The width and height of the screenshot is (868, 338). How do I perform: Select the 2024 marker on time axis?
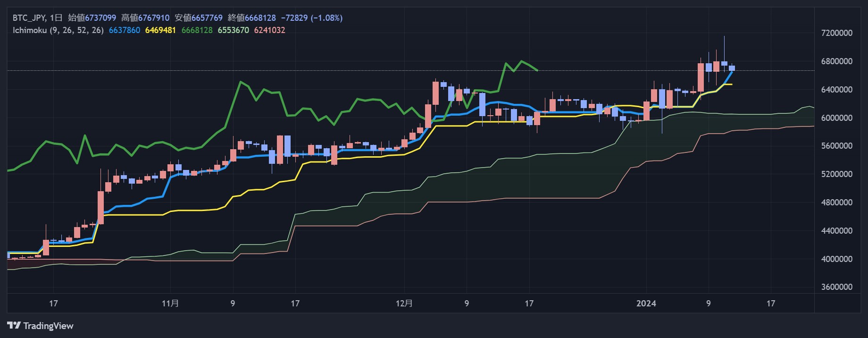click(646, 304)
